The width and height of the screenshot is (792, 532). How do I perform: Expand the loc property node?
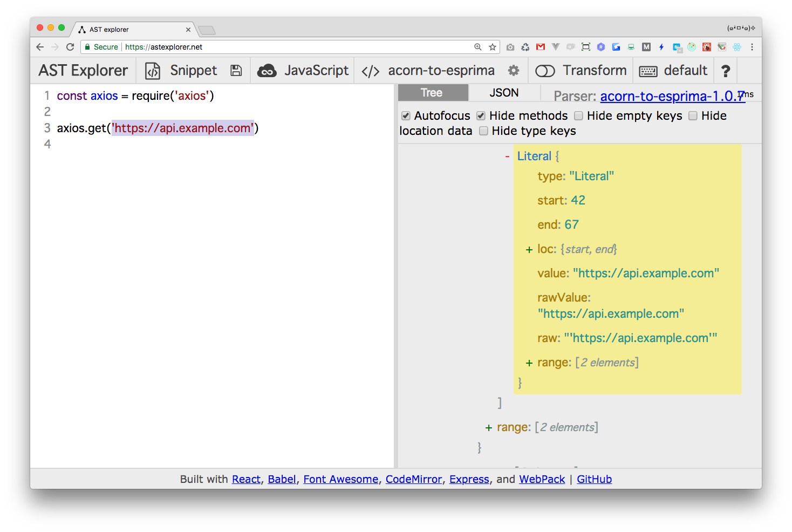tap(529, 249)
